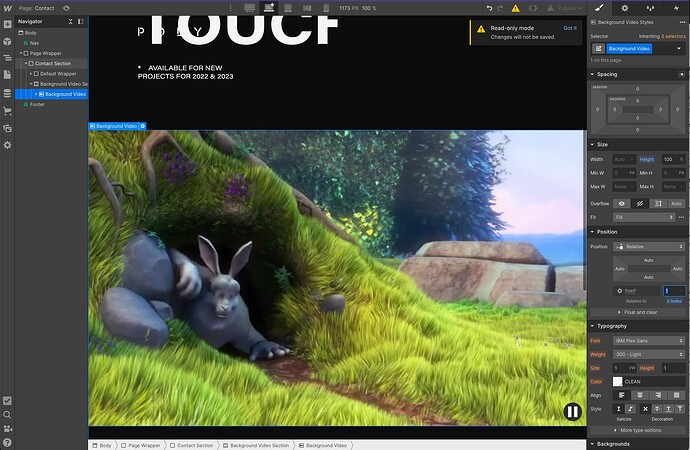This screenshot has height=450, width=690.
Task: Focus the z-index input field
Action: pyautogui.click(x=674, y=291)
